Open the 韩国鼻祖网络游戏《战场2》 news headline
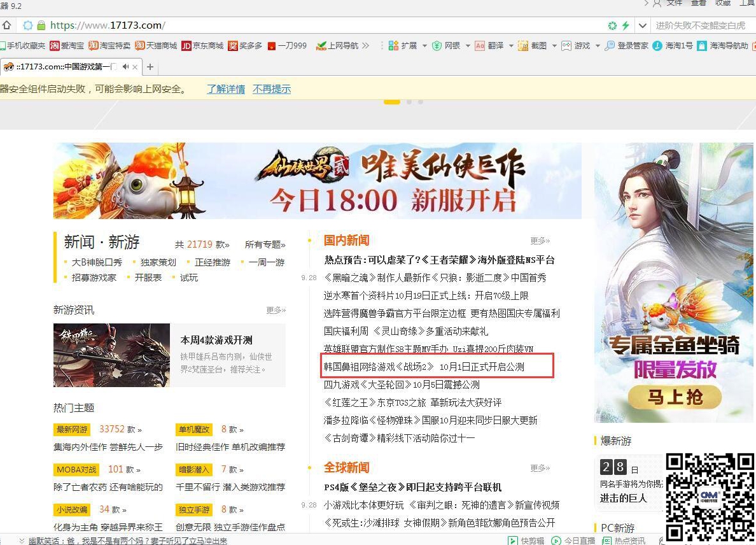 [424, 367]
